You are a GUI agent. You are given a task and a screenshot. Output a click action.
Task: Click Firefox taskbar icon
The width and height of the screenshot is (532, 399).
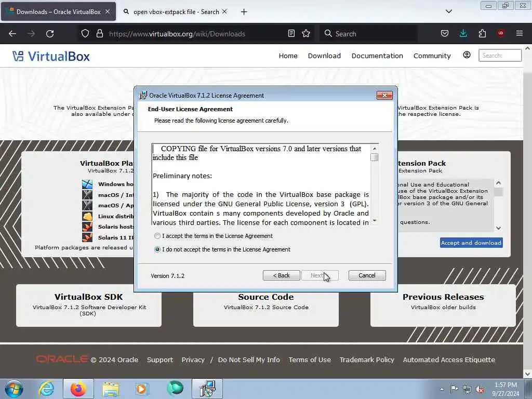point(78,389)
